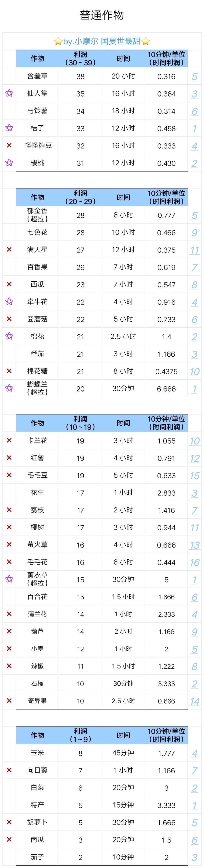
Task: Click the red X beside 奇异果
Action: pyautogui.click(x=9, y=700)
